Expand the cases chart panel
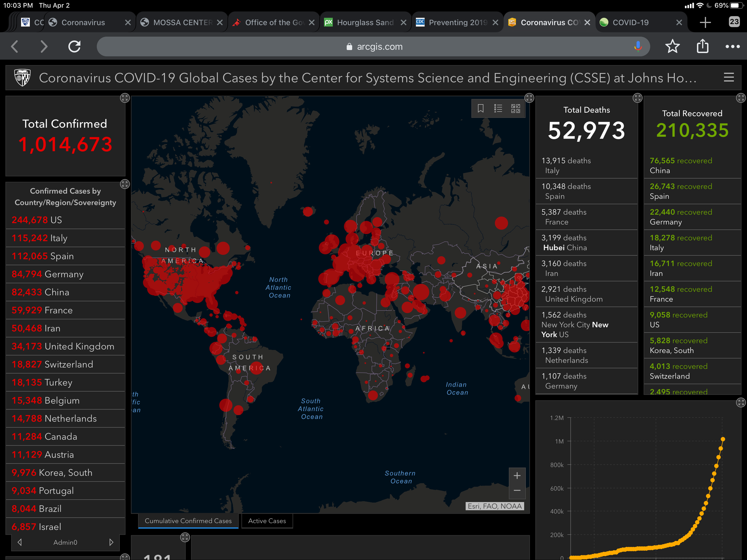This screenshot has width=747, height=560. click(x=741, y=402)
